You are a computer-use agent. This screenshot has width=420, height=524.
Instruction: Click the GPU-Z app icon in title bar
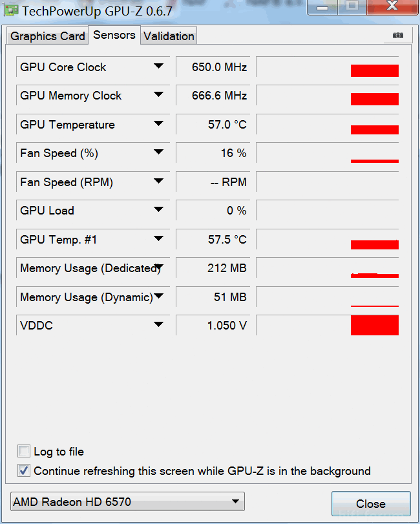11,11
